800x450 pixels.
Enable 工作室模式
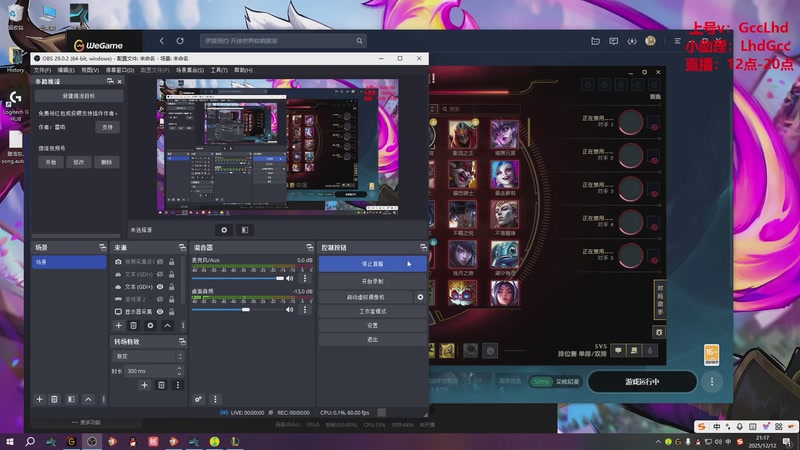(372, 311)
